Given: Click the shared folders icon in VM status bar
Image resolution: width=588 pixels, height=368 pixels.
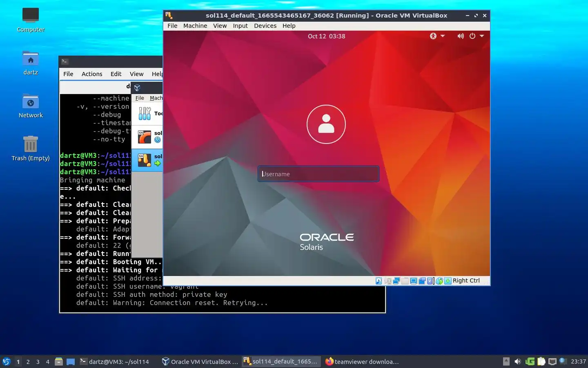Looking at the screenshot, I should point(405,281).
